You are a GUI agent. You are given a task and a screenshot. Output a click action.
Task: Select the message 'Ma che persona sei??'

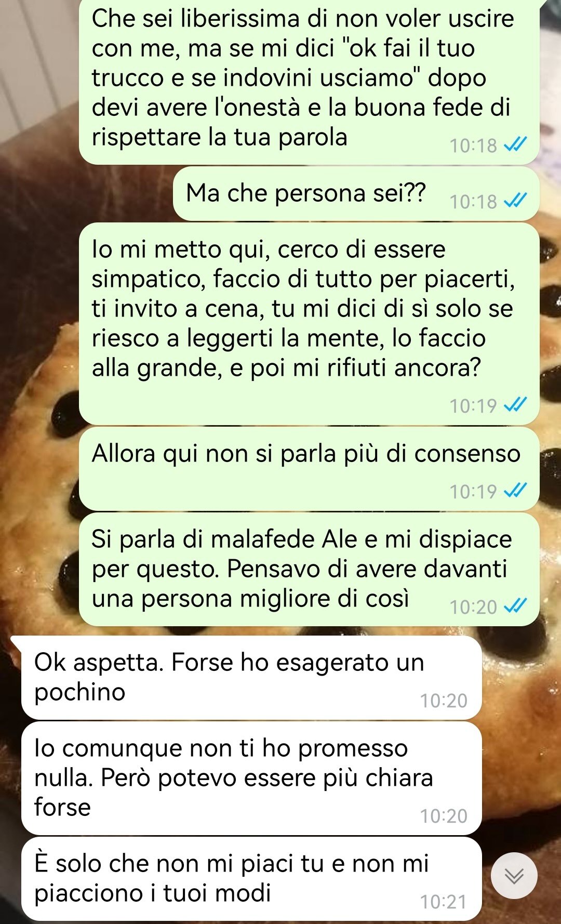coord(356,194)
